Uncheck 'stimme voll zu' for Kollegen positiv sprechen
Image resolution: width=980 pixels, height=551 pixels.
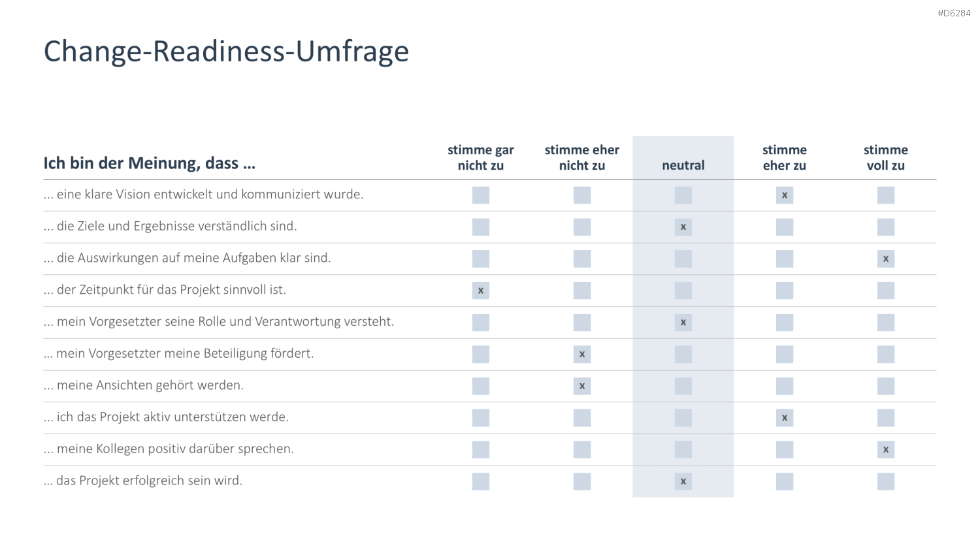pyautogui.click(x=885, y=450)
